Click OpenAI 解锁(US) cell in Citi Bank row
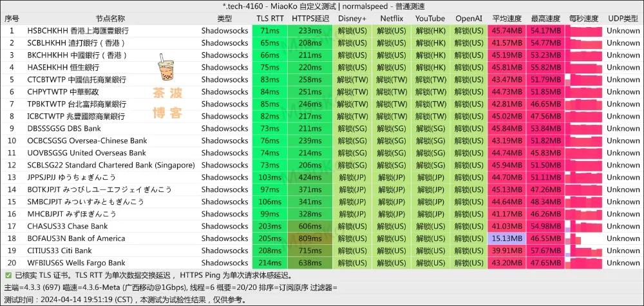The height and width of the screenshot is (306, 644). 469,251
